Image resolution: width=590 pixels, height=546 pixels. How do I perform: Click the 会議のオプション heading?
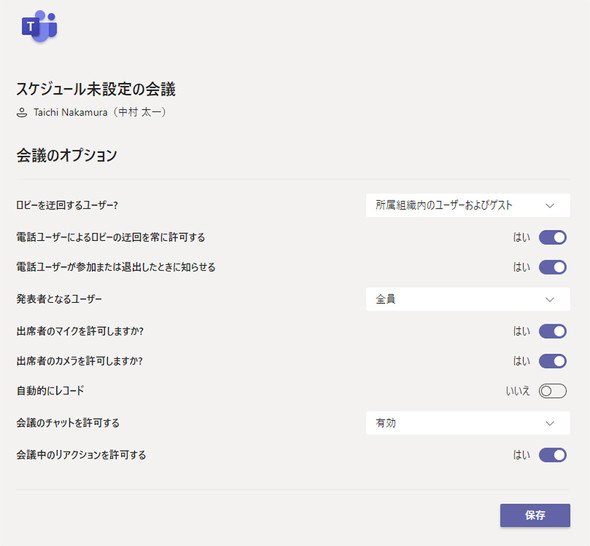tap(67, 155)
